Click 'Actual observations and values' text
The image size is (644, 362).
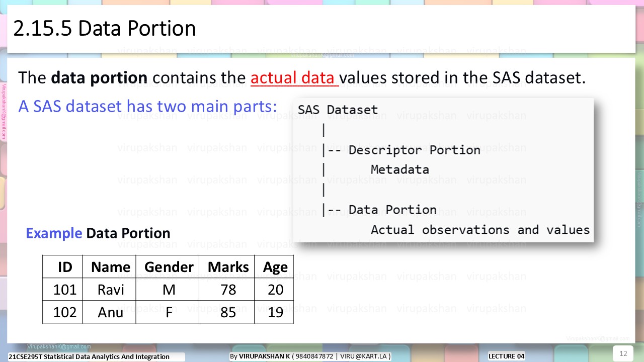coord(480,230)
